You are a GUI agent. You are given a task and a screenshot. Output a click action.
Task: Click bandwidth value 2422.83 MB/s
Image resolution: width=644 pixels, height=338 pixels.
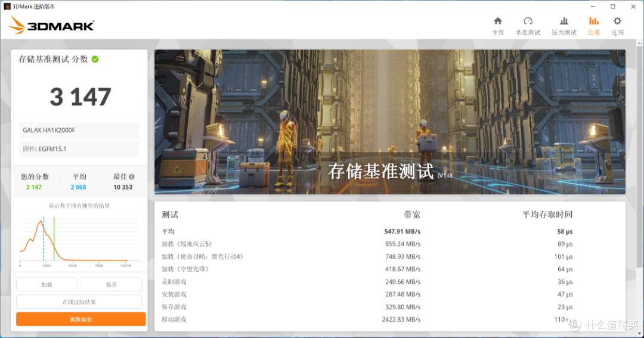click(401, 319)
